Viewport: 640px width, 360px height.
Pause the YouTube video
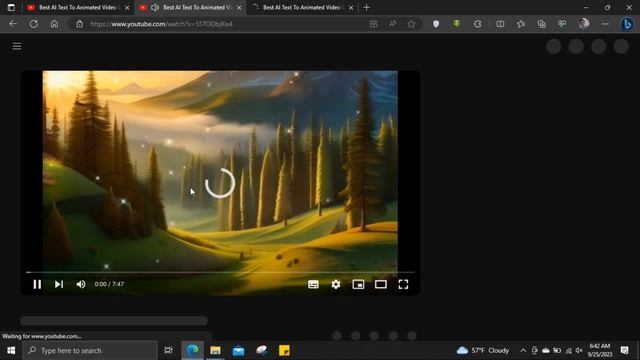(37, 284)
